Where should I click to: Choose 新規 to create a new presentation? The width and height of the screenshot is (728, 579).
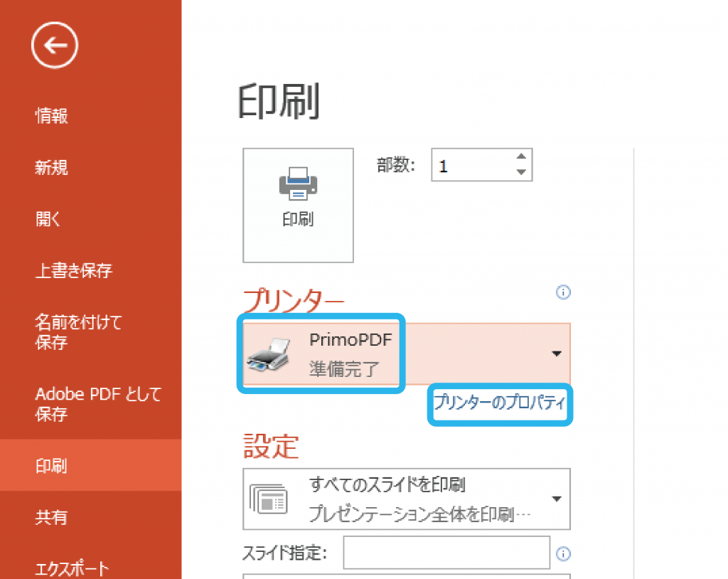51,167
